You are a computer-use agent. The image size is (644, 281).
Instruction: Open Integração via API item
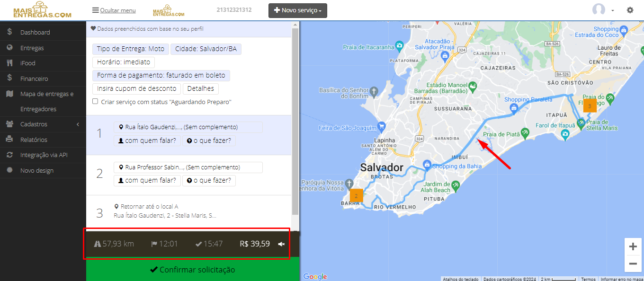[43, 155]
